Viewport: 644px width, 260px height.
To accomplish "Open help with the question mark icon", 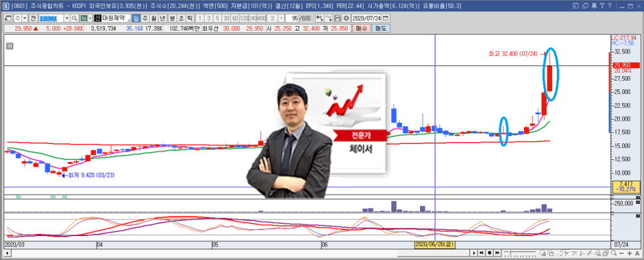I will 610,6.
